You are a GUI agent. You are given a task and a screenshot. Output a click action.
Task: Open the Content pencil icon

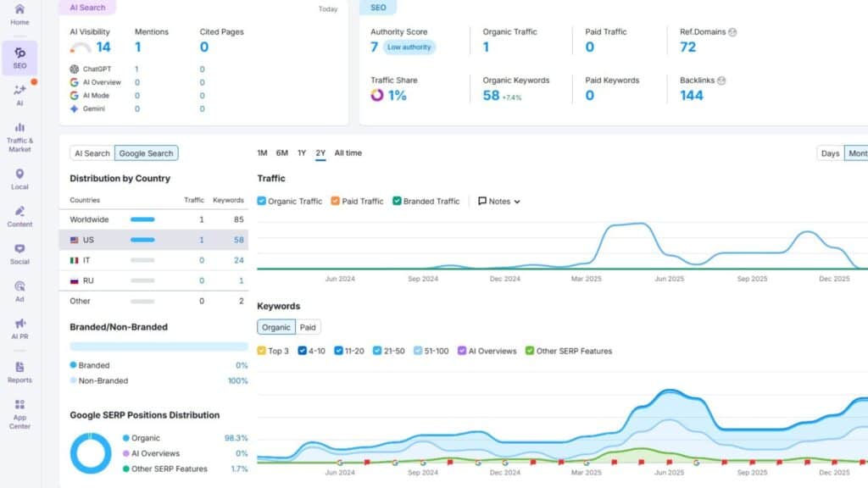tap(19, 215)
